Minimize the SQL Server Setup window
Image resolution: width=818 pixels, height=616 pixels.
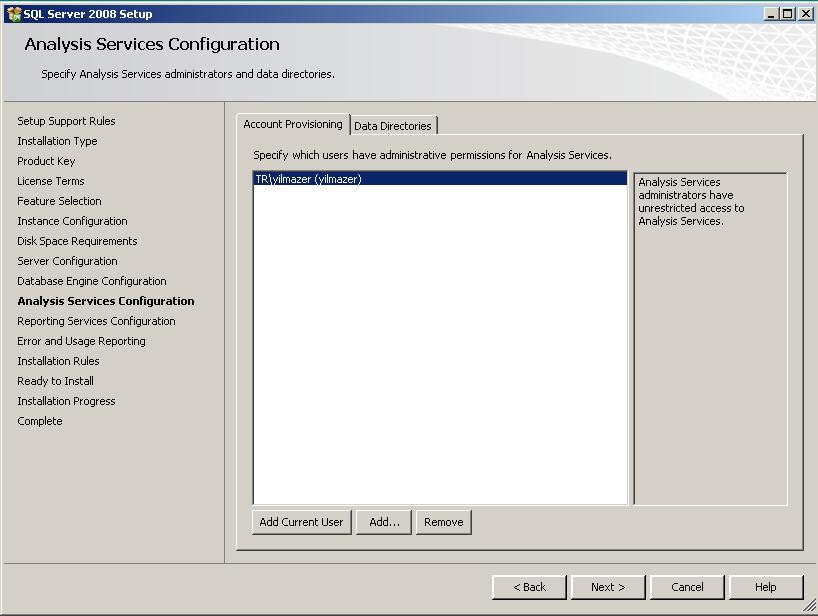pyautogui.click(x=772, y=14)
